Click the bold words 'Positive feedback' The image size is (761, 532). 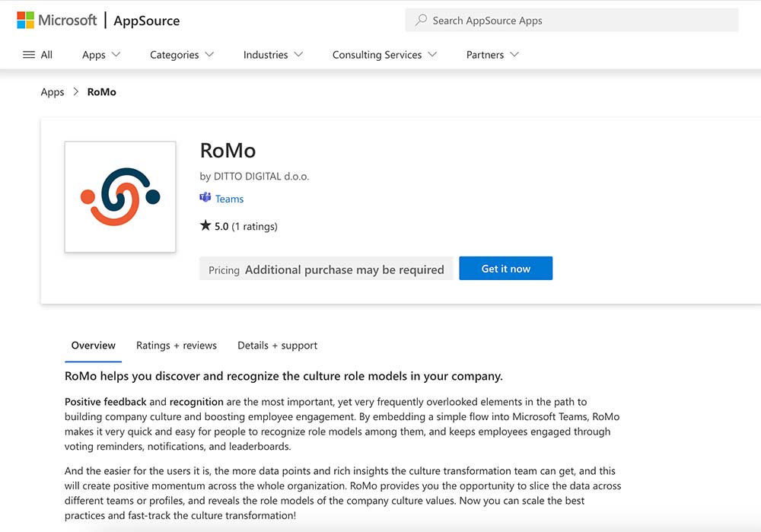pyautogui.click(x=105, y=402)
